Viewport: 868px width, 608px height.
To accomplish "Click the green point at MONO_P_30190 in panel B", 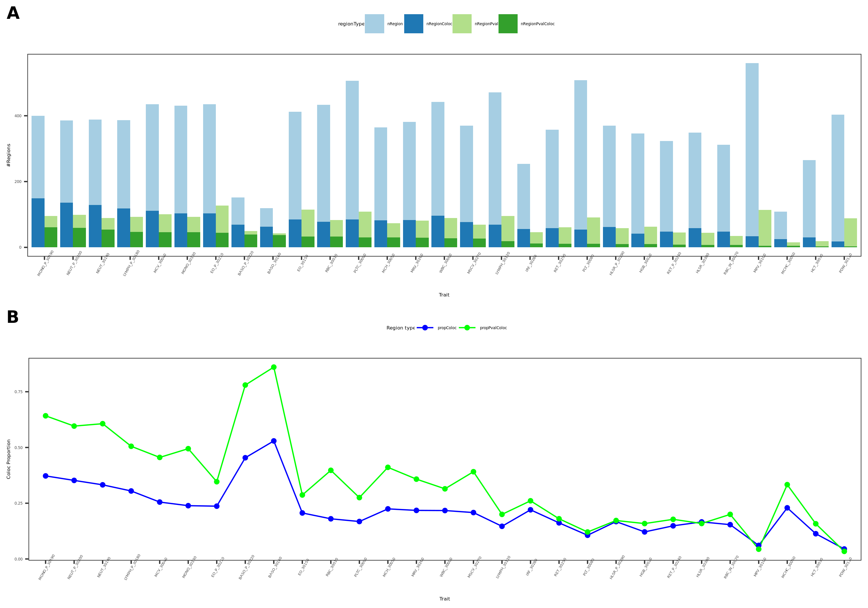I will point(46,416).
